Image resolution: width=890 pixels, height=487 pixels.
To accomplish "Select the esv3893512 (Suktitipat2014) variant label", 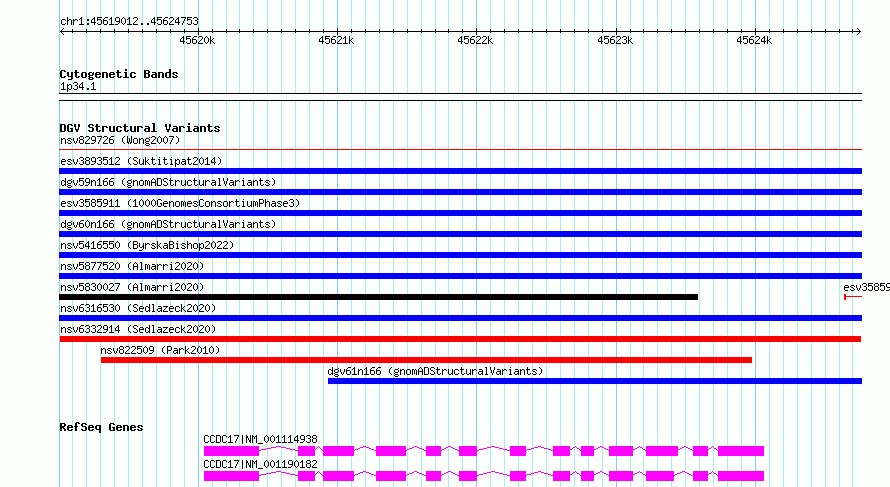I will pos(141,161).
